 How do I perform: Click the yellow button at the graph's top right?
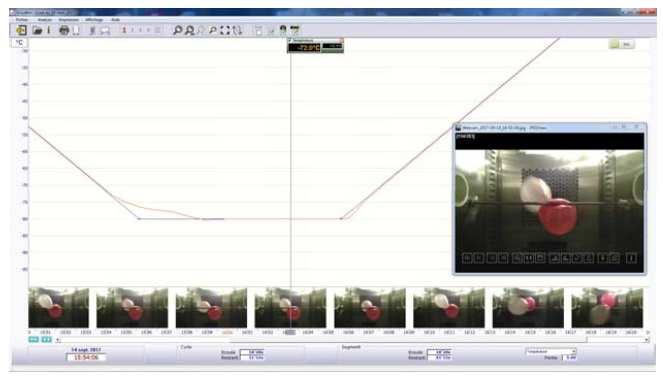click(614, 44)
